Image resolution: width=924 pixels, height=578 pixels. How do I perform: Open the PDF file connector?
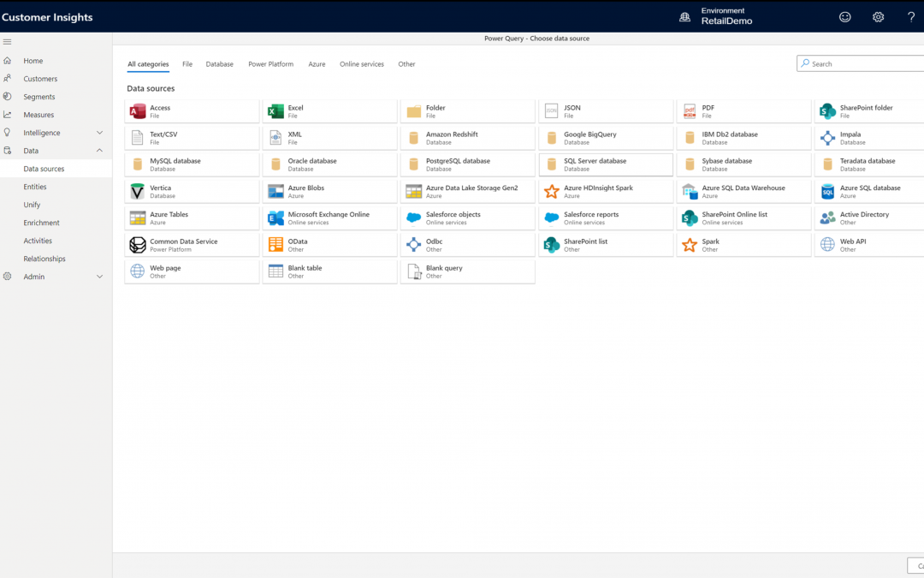[743, 110]
